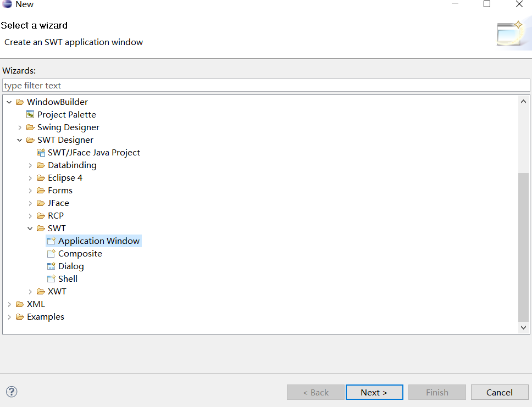Viewport: 532px width, 407px height.
Task: Select the Dialog wizard icon
Action: [51, 266]
